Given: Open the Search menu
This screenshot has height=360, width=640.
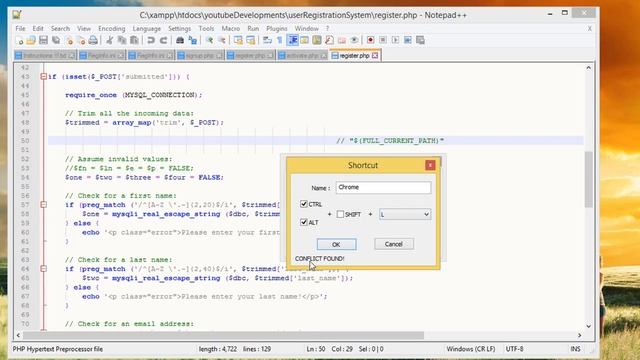Looking at the screenshot, I should tap(60, 29).
